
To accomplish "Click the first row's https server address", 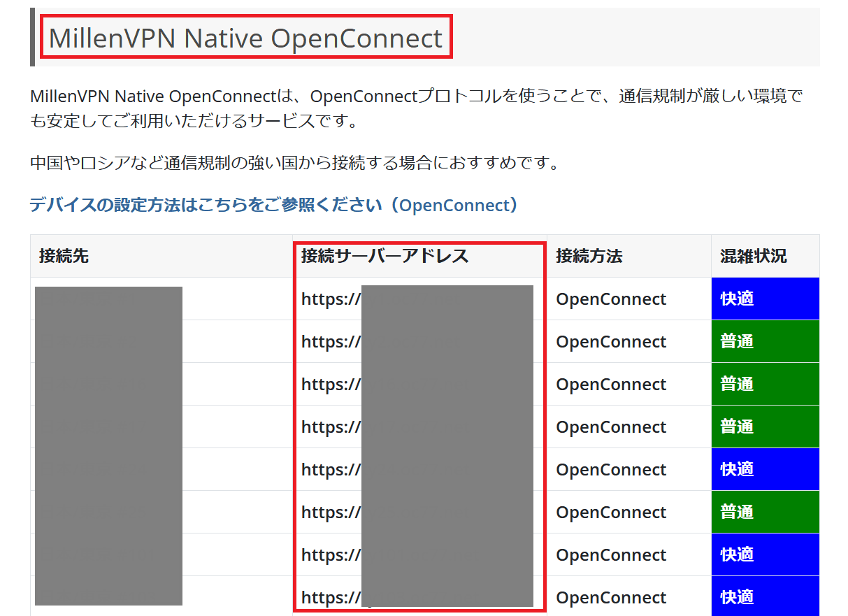I will [331, 299].
